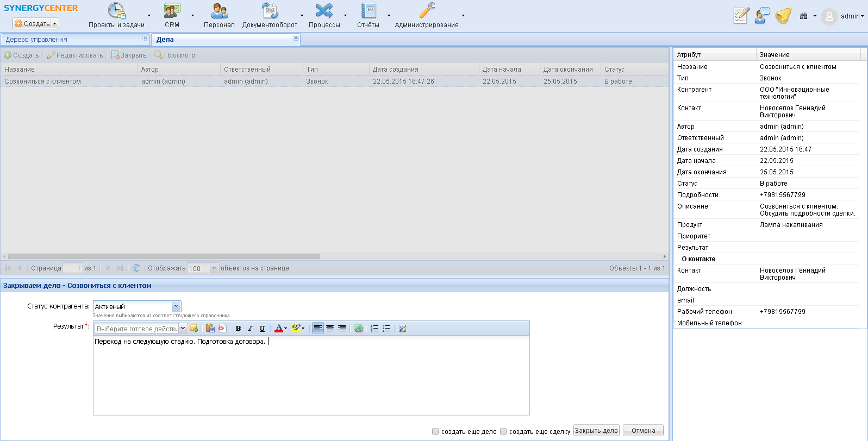
Task: Enable 'создать еще дело' checkbox
Action: point(435,431)
